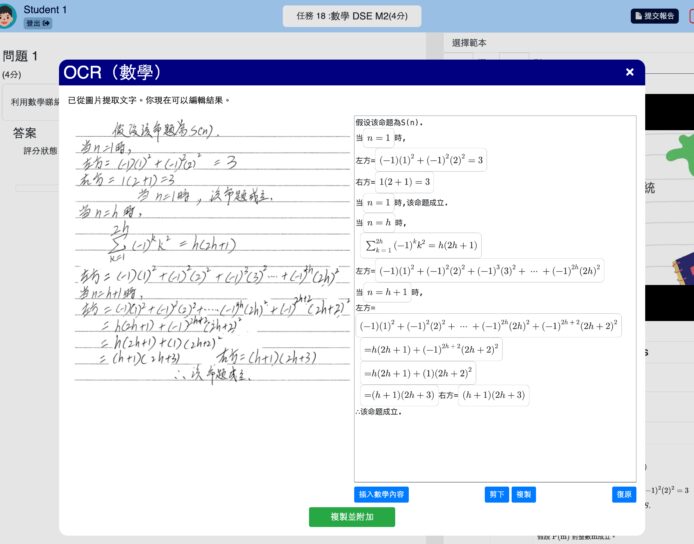Image resolution: width=694 pixels, height=544 pixels.
Task: Click the (h+1)(2h+3) box after 右方=
Action: 493,395
